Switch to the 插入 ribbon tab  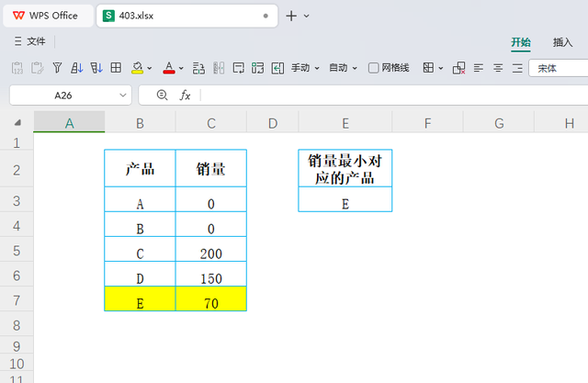coord(562,42)
